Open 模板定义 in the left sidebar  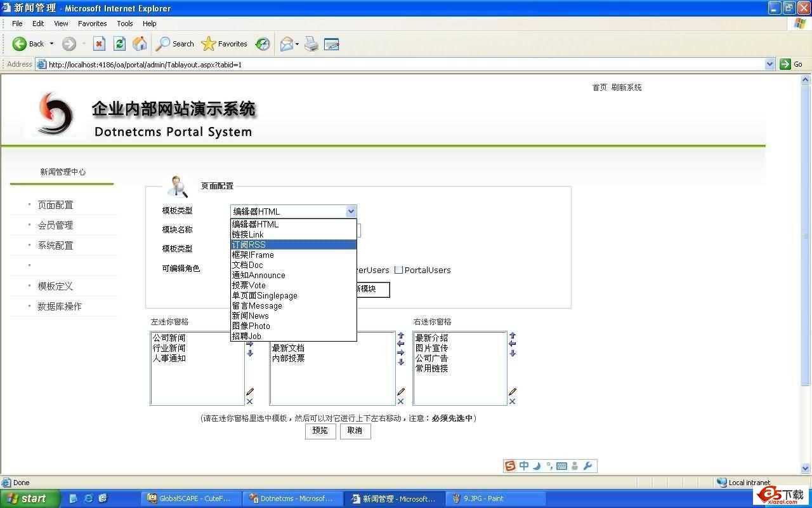55,286
